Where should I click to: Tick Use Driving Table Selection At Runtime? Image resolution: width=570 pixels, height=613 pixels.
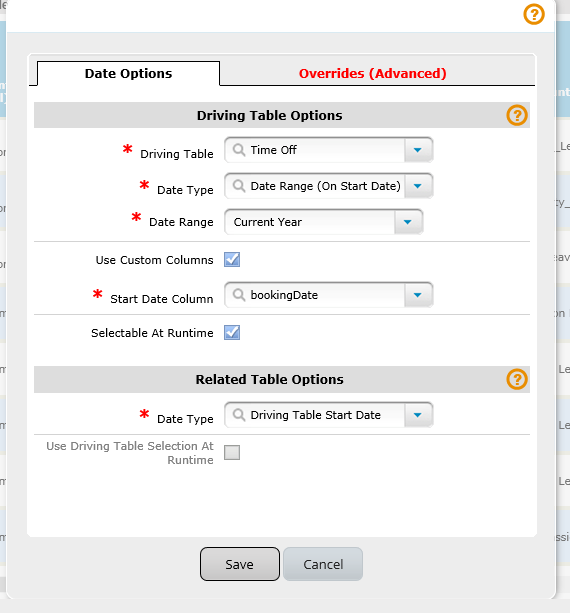coord(232,453)
